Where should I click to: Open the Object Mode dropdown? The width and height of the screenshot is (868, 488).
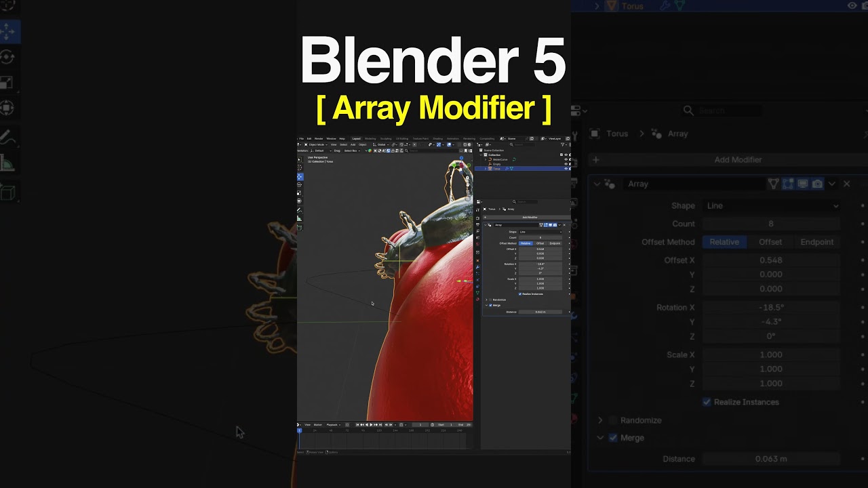click(x=316, y=144)
